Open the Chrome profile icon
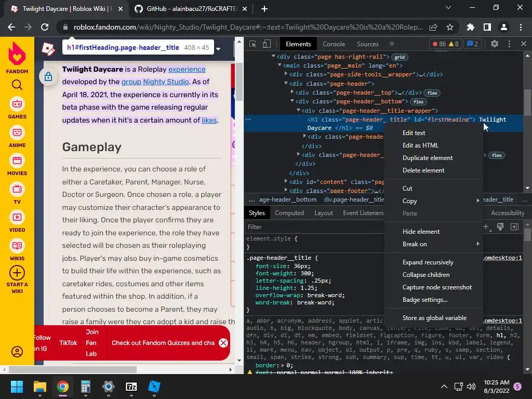 [x=504, y=27]
